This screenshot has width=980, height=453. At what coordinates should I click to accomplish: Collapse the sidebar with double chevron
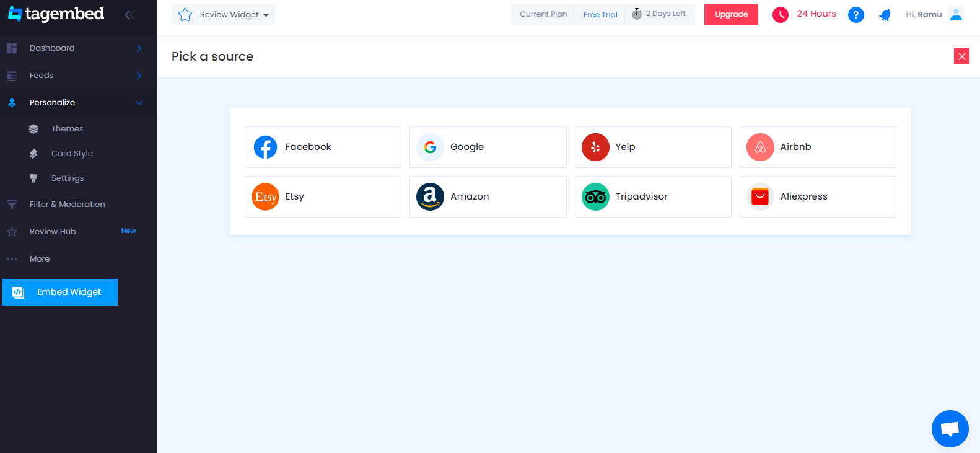tap(129, 14)
